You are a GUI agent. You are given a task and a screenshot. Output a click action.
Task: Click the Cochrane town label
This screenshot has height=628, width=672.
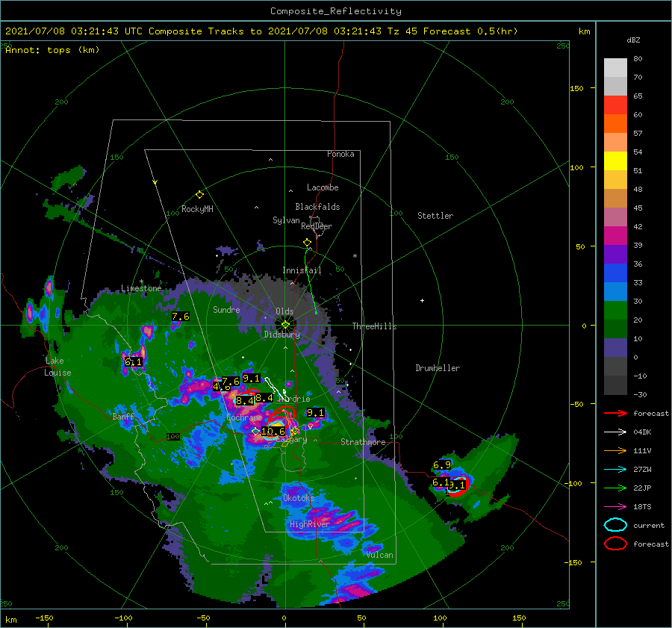coord(244,417)
